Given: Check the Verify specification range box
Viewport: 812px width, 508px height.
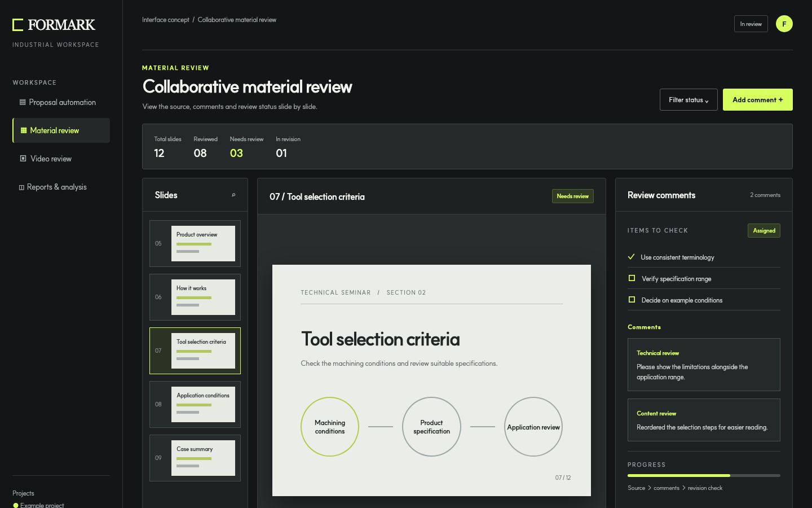Looking at the screenshot, I should point(632,278).
